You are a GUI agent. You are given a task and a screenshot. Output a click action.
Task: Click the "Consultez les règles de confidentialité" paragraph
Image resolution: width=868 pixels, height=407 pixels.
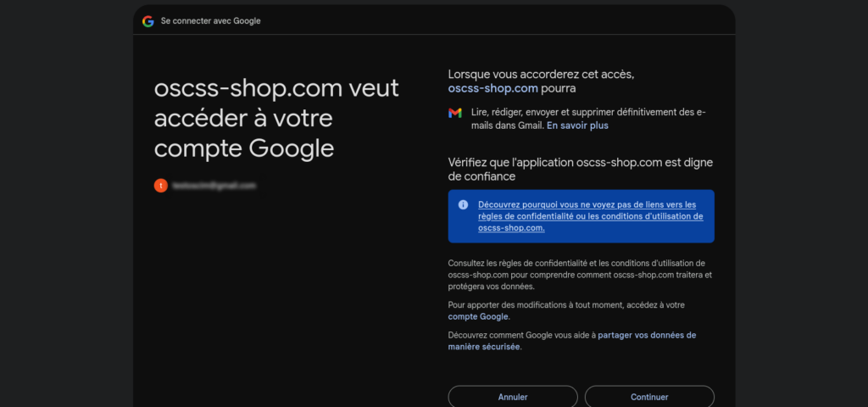pos(580,275)
